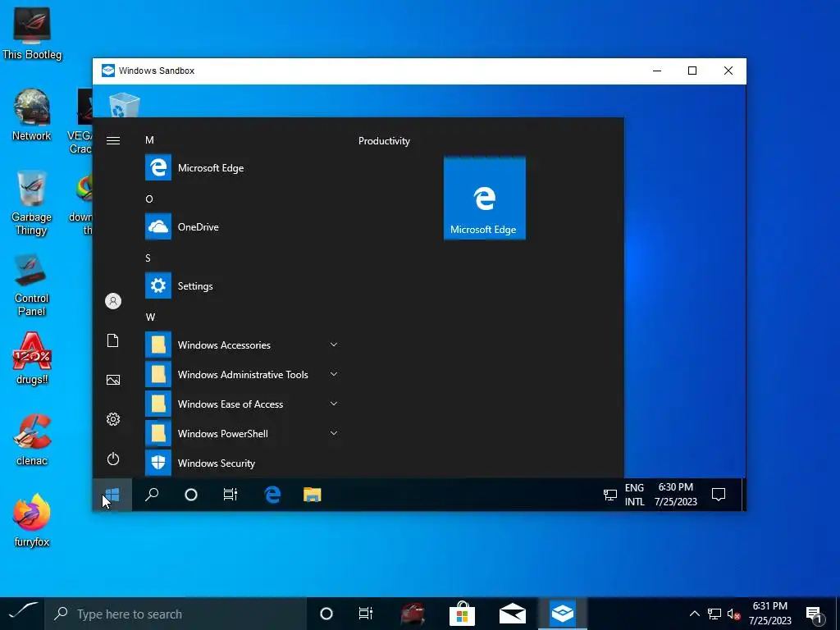The image size is (840, 630).
Task: Click the Cortana circle on the host taskbar
Action: [326, 614]
